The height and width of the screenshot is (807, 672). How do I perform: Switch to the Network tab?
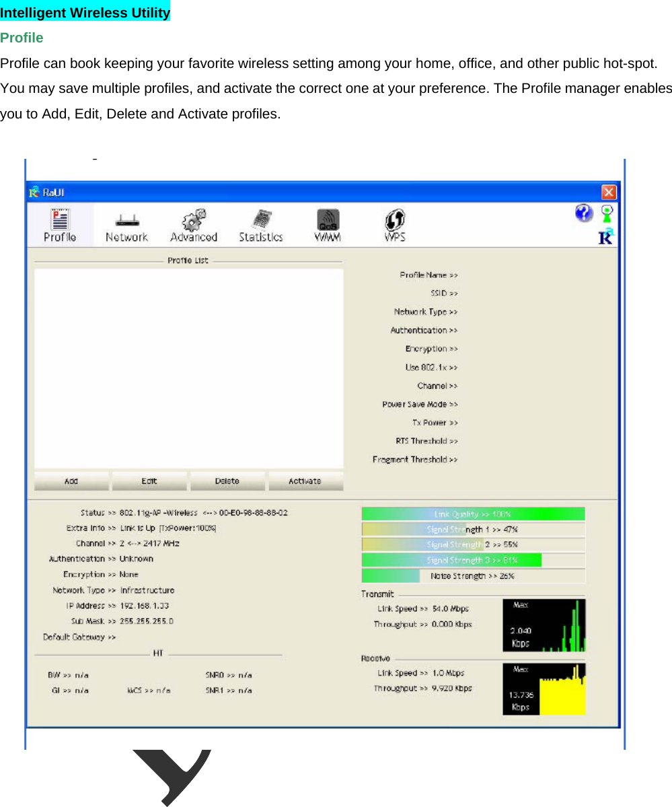coord(126,224)
